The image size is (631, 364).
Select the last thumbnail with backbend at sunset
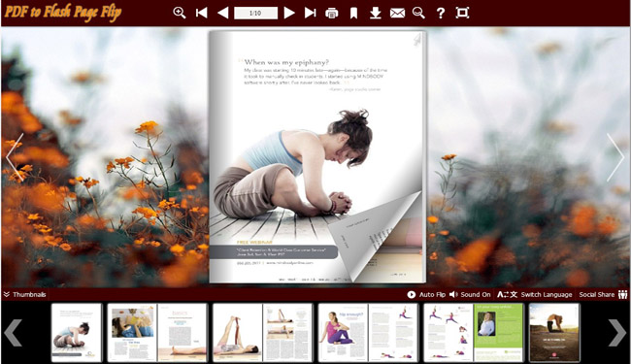[554, 333]
